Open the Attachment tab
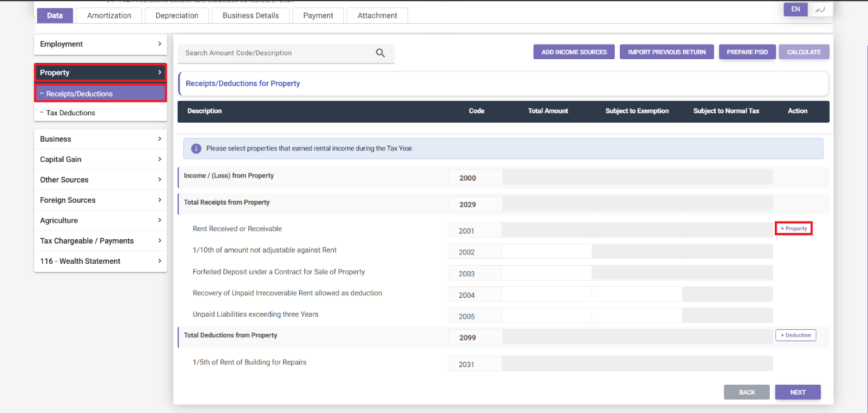The height and width of the screenshot is (413, 868). (377, 15)
